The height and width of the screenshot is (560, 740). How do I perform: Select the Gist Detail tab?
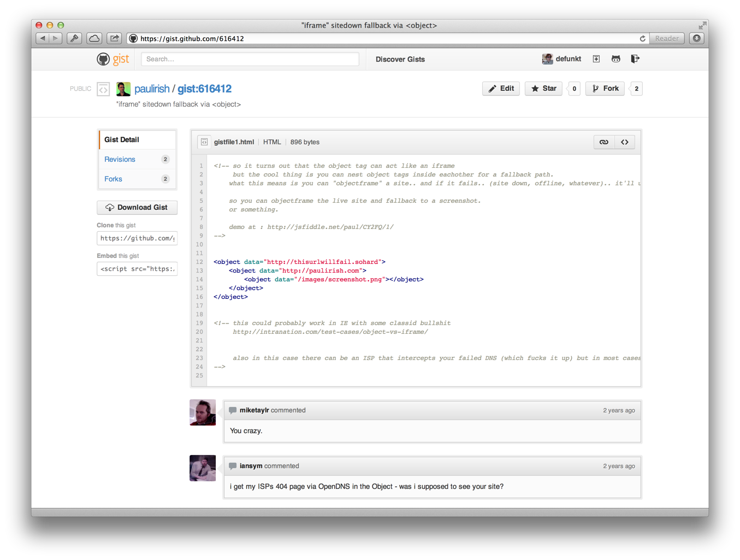pos(122,140)
